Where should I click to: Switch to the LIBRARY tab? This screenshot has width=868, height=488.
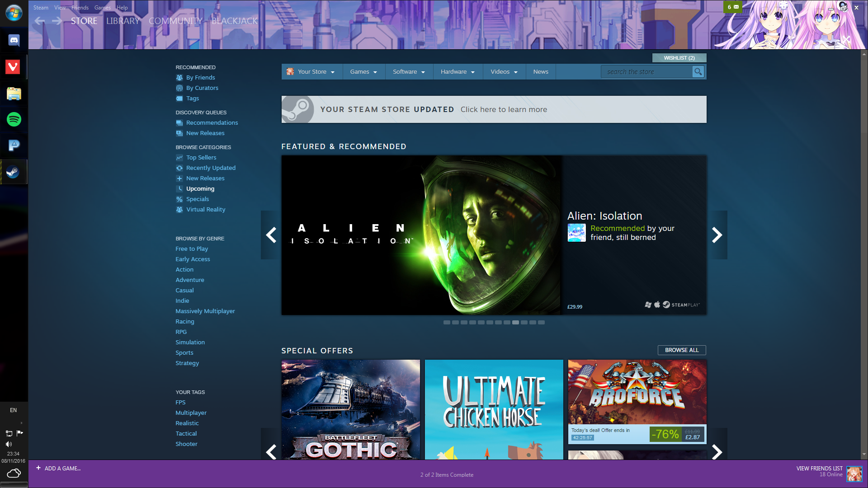click(x=123, y=21)
